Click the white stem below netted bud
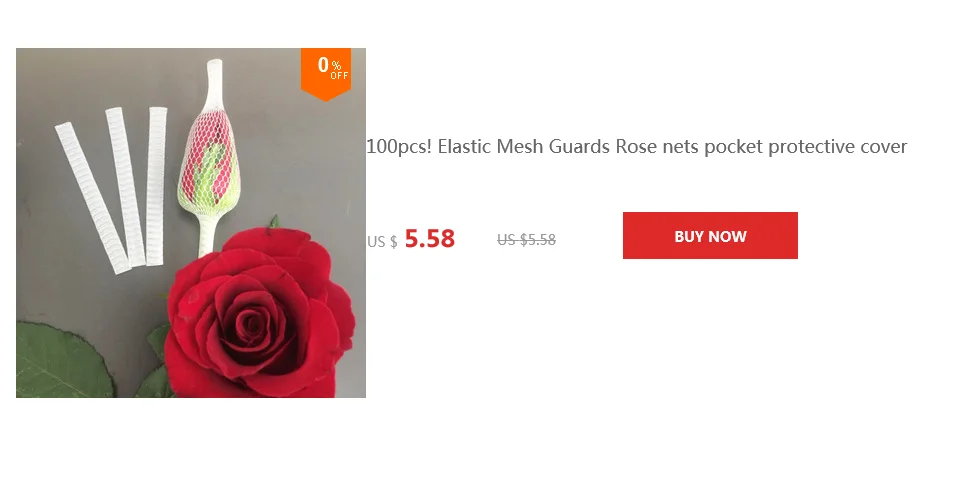This screenshot has height=477, width=958. tap(208, 235)
